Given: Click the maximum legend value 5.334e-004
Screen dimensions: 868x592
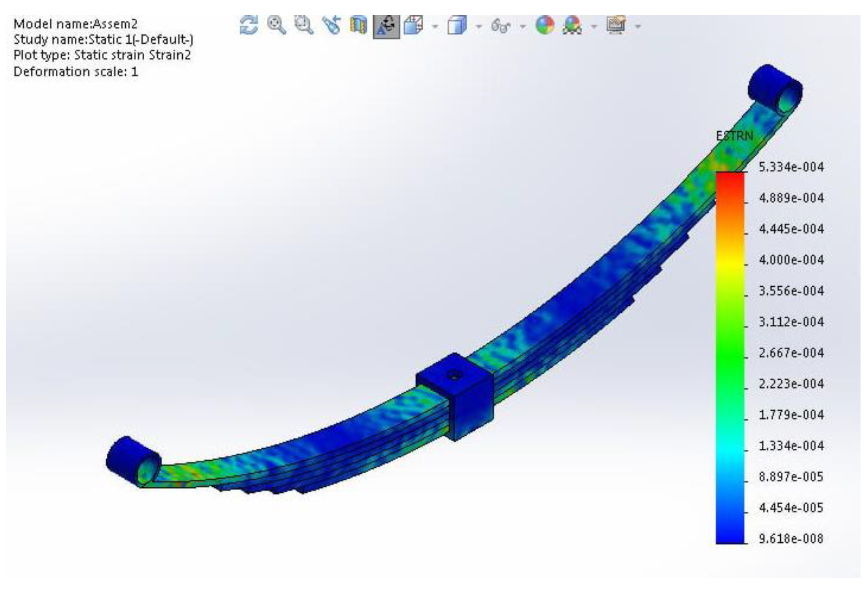Looking at the screenshot, I should (791, 167).
